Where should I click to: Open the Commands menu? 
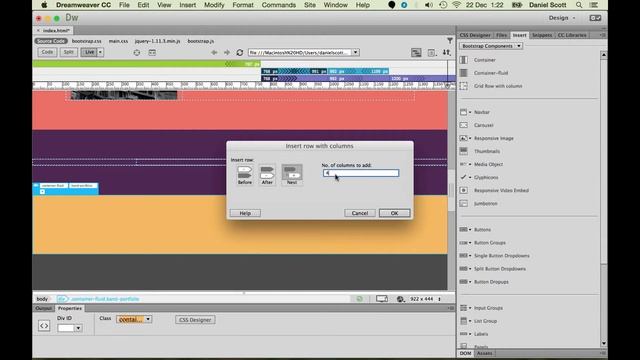(x=279, y=5)
